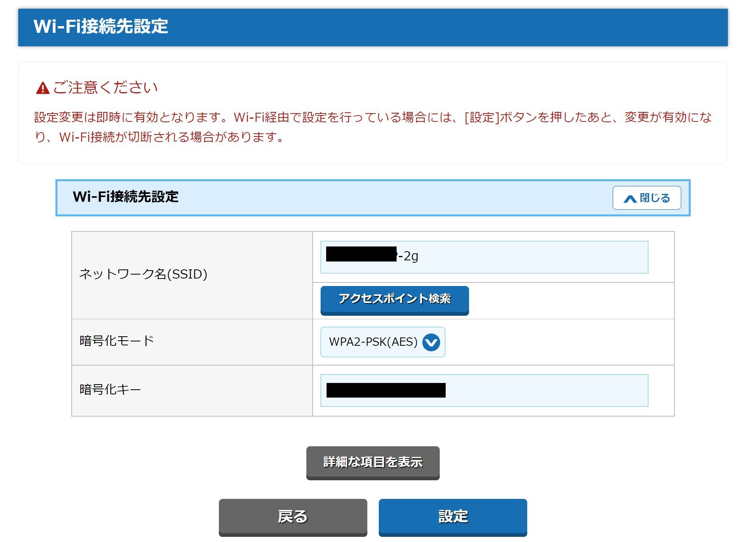Open the WPA2-PSK(AES) encryption mode dropdown

382,342
